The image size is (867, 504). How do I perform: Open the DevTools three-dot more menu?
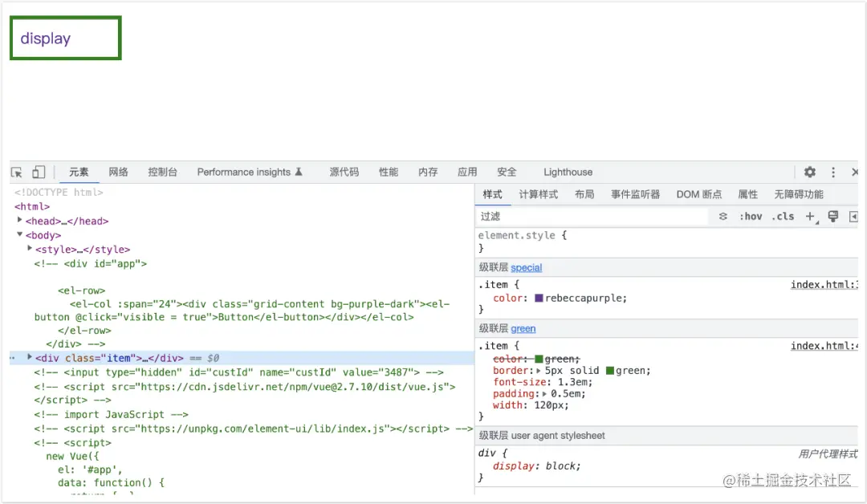(833, 173)
